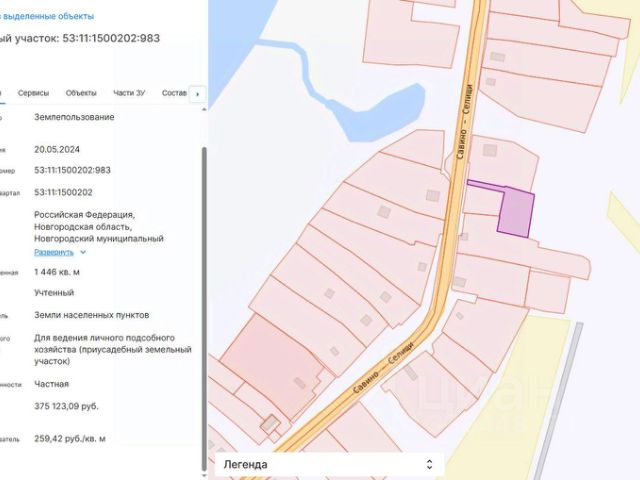Select the purple highlighted parcel on map
Screen dimensions: 640x480
click(x=516, y=212)
